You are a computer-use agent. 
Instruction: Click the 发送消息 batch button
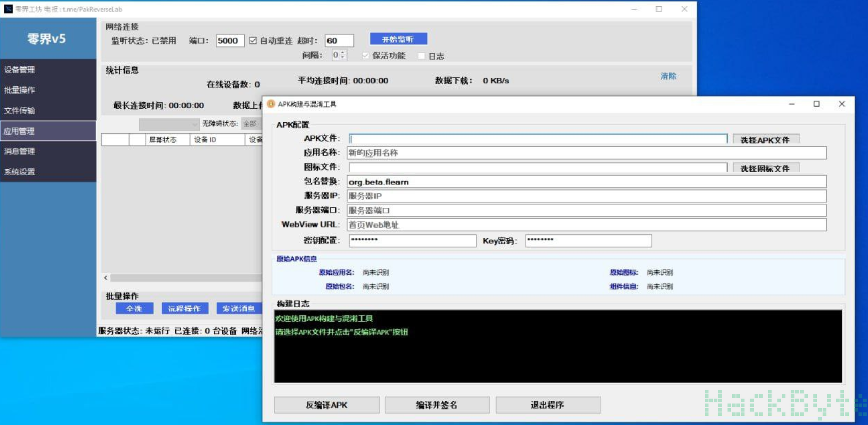point(239,308)
